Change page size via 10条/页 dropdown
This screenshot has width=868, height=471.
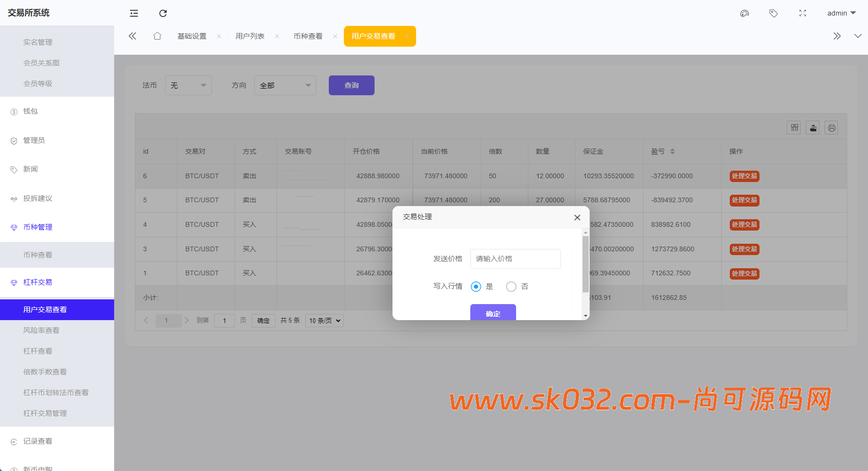click(324, 321)
